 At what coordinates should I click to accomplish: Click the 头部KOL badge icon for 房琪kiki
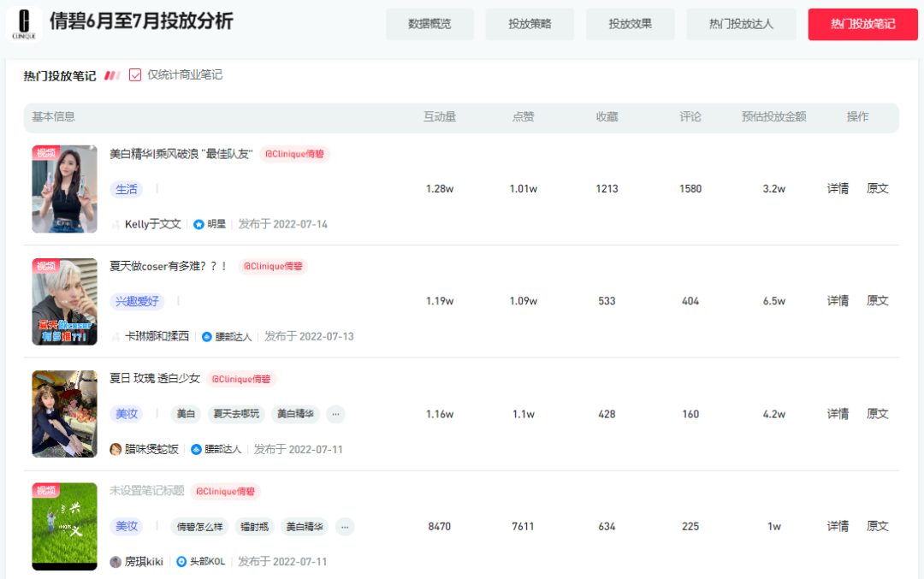coord(181,562)
